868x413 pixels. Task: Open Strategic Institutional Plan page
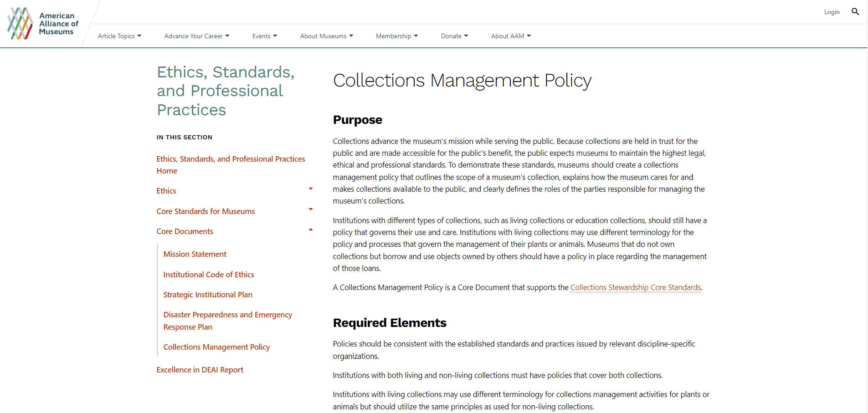208,295
